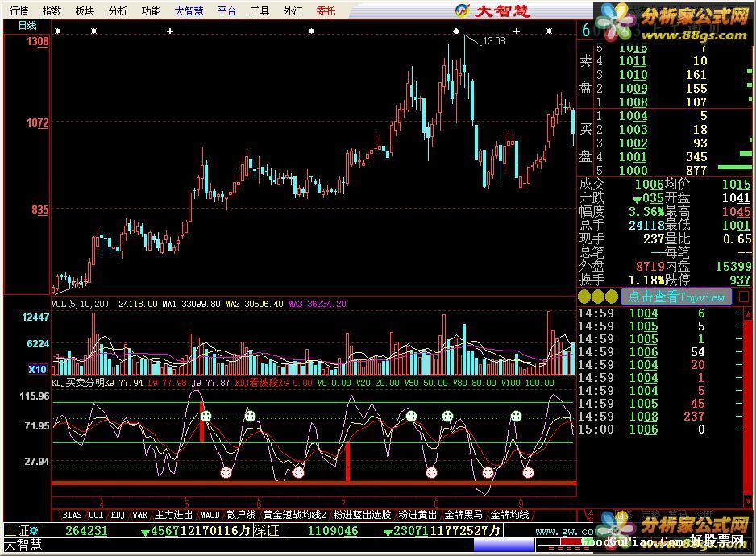Click the 幅度 value 3.36%
The width and height of the screenshot is (756, 556).
pyautogui.click(x=646, y=212)
